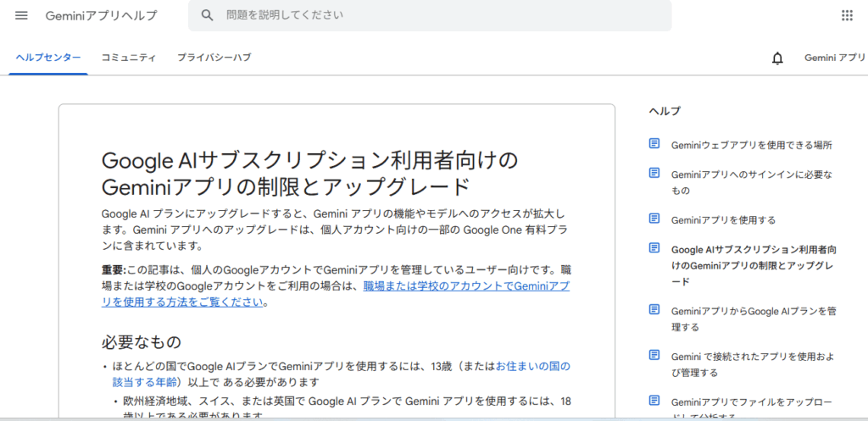Switch to the ヘルプセンター tab
Viewport: 868px width, 421px height.
click(x=48, y=58)
